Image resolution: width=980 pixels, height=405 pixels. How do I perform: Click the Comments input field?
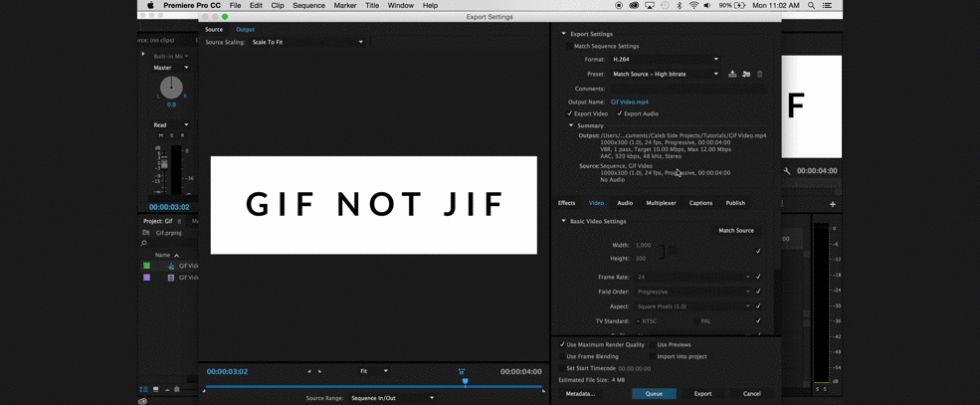(688, 89)
